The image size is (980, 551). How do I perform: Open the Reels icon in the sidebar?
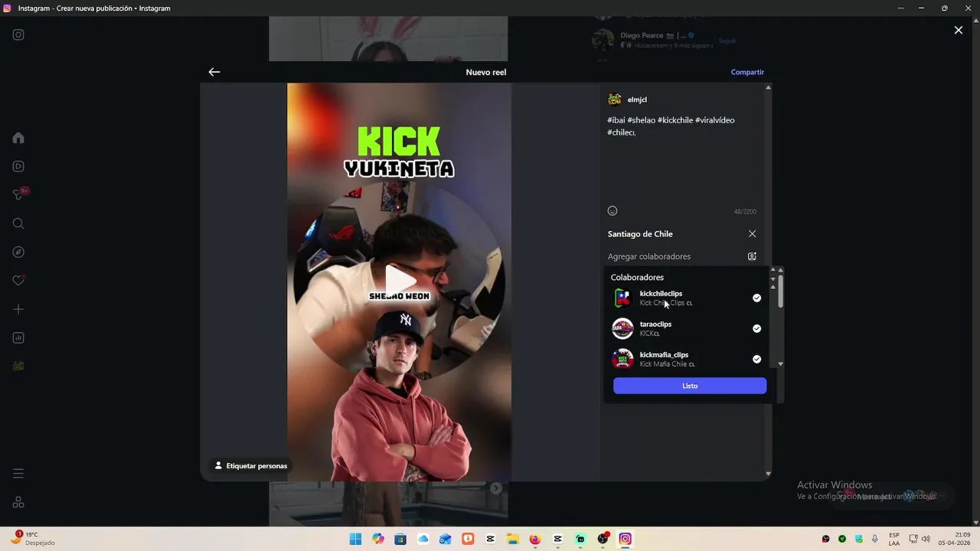click(x=18, y=166)
